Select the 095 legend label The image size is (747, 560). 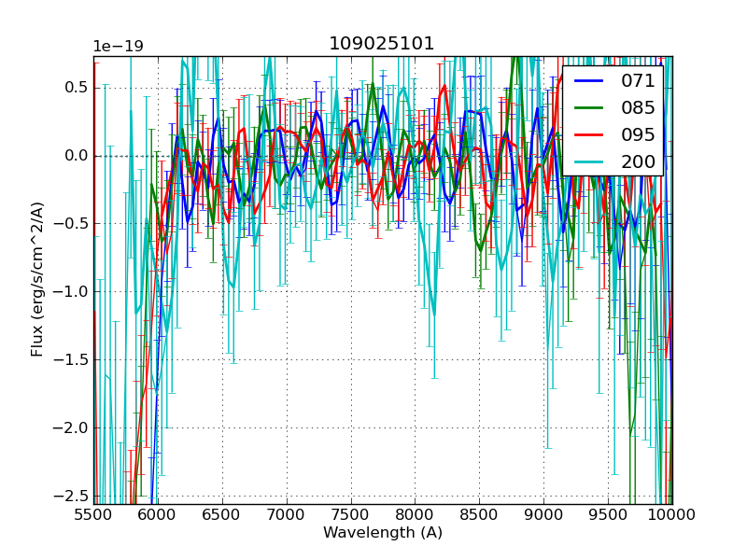(x=639, y=134)
